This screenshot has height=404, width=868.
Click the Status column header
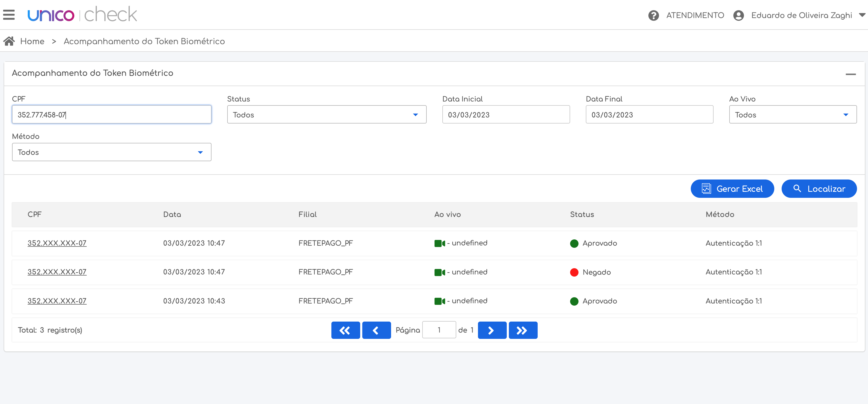pyautogui.click(x=582, y=214)
